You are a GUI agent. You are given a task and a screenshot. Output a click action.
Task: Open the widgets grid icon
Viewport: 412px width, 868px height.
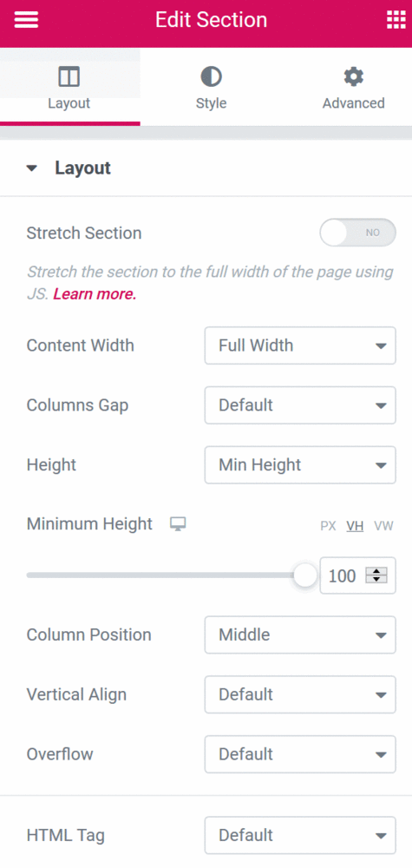click(x=396, y=20)
